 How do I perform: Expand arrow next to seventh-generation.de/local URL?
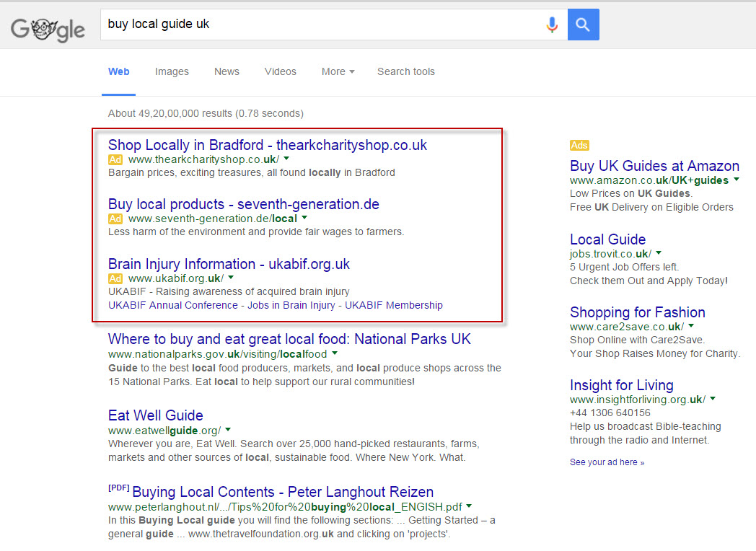point(304,217)
